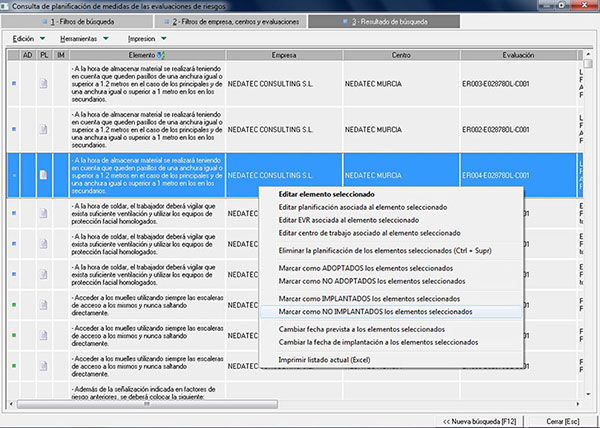Switch to tab 1 - Filtros de búsqueda
The image size is (600, 428).
point(77,22)
